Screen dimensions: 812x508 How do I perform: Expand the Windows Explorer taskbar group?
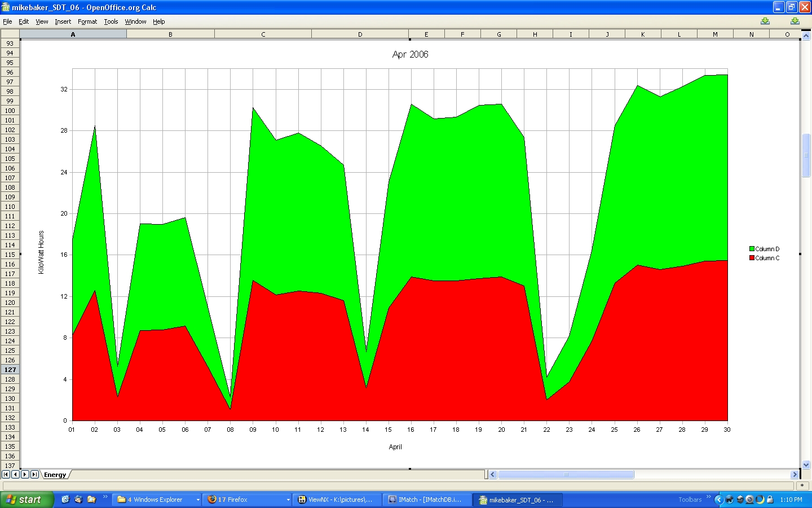(198, 500)
